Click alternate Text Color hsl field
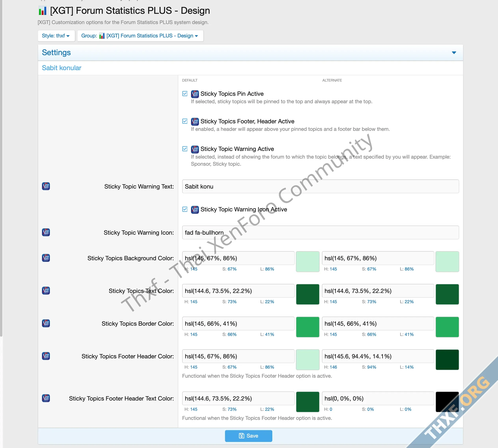Viewport: 498px width, 448px height. [x=378, y=291]
